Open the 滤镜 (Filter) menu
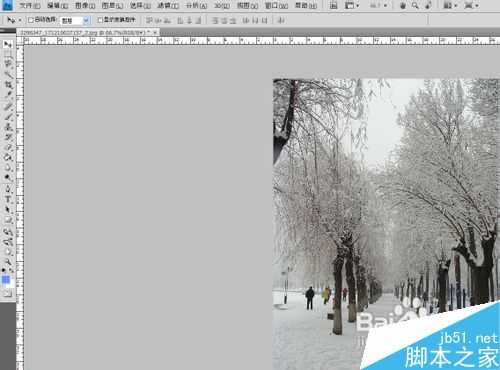The image size is (500, 370). pyautogui.click(x=168, y=5)
